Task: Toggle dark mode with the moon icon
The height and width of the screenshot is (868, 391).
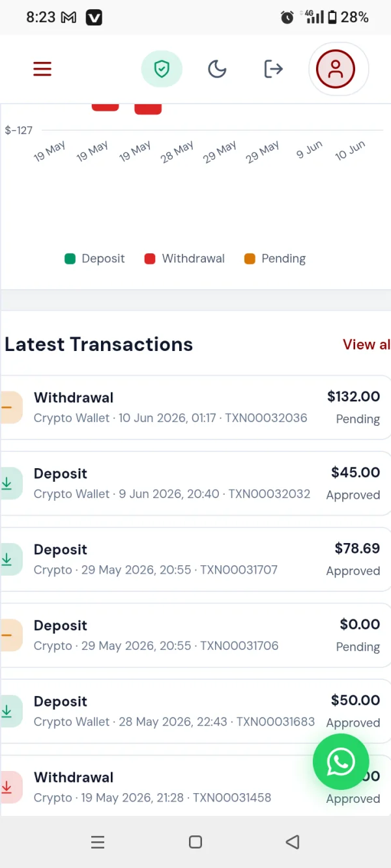Action: point(217,69)
